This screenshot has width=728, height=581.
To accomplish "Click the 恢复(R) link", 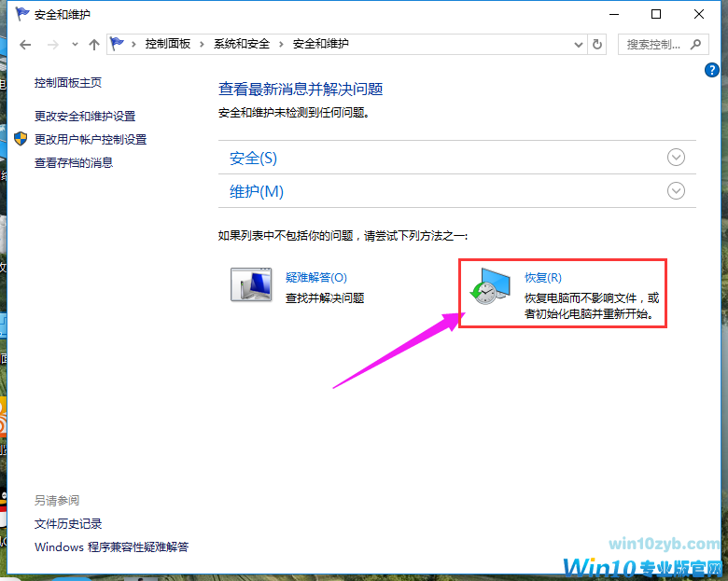I will (x=543, y=278).
